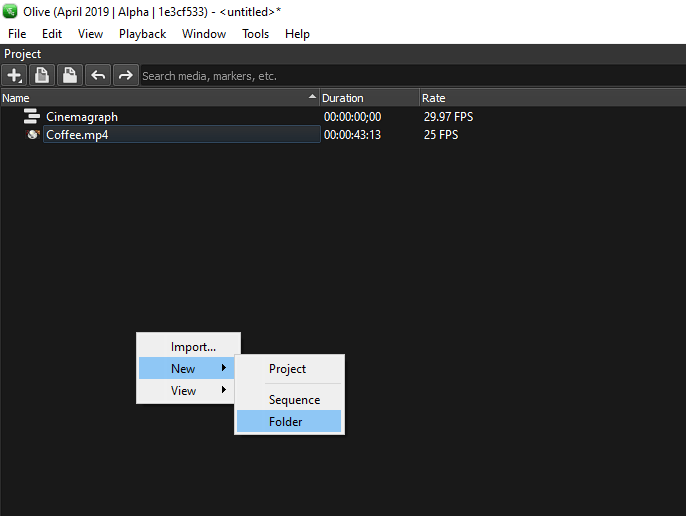Open the Playback menu

pyautogui.click(x=142, y=34)
